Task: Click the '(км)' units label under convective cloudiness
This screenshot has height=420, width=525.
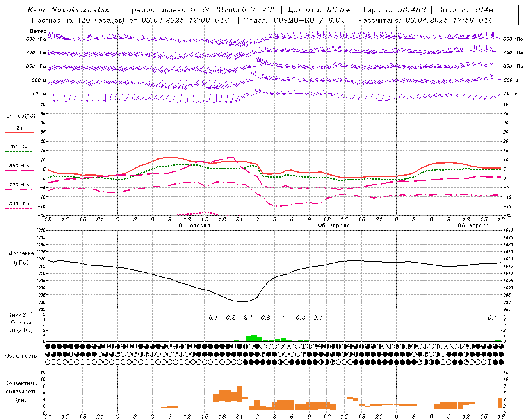Action: 21,399
